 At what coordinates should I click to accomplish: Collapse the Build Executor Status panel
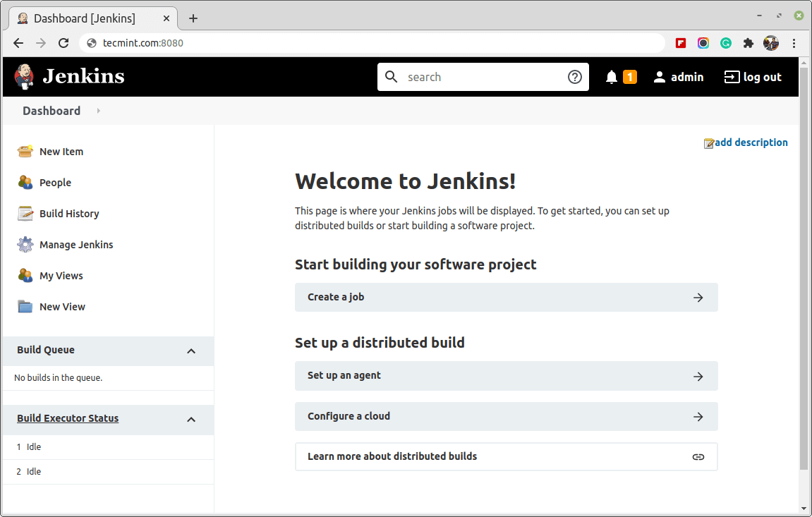click(x=191, y=419)
